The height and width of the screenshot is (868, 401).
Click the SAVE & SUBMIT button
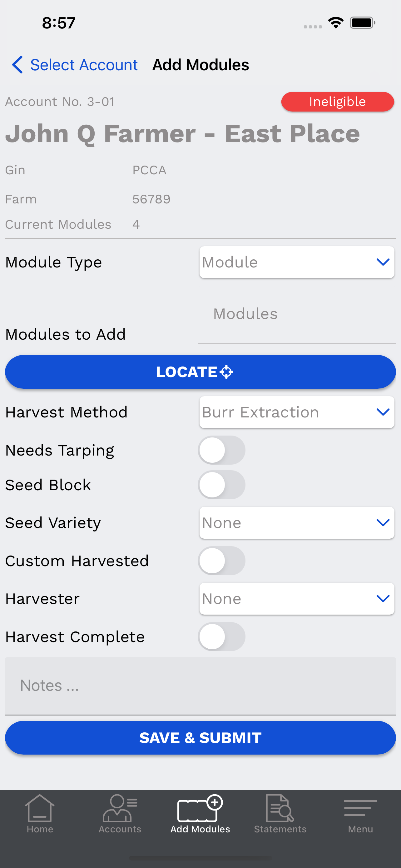200,738
